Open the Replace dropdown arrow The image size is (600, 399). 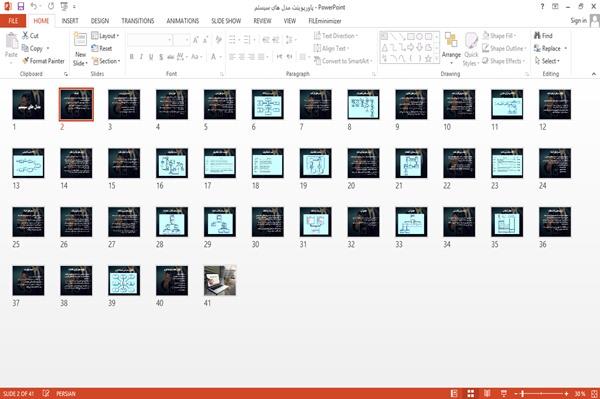(566, 49)
